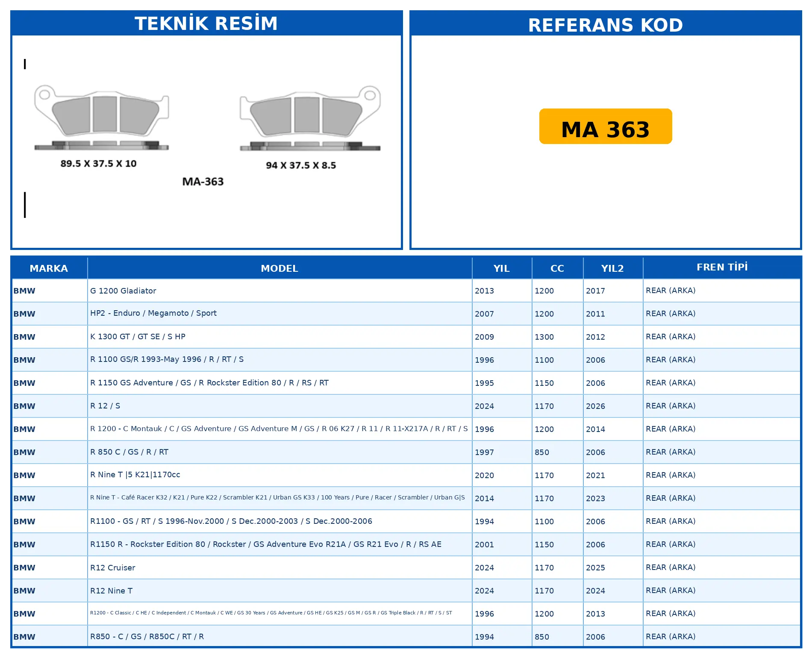Select the R12 Cruiser model cell
The height and width of the screenshot is (658, 812).
coord(279,567)
